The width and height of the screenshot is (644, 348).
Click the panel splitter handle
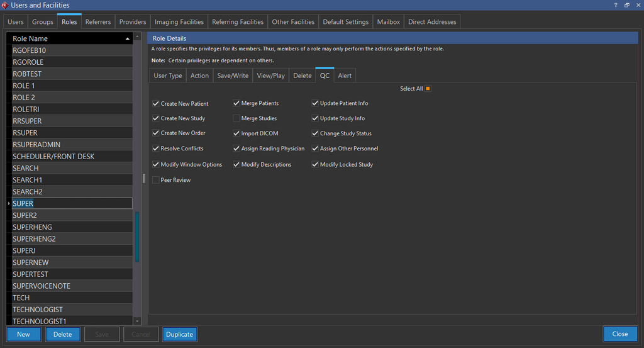tap(144, 178)
